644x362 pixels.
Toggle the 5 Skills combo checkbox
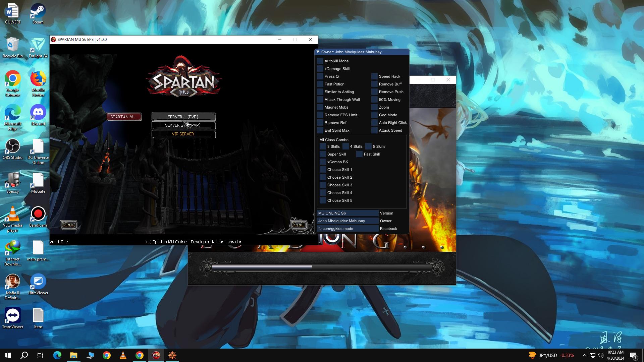pyautogui.click(x=369, y=146)
